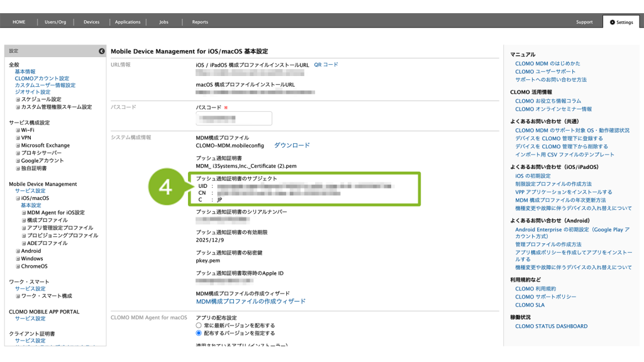The width and height of the screenshot is (644, 362).
Task: Collapse the 設定 sidebar with arrow icon
Action: 101,51
